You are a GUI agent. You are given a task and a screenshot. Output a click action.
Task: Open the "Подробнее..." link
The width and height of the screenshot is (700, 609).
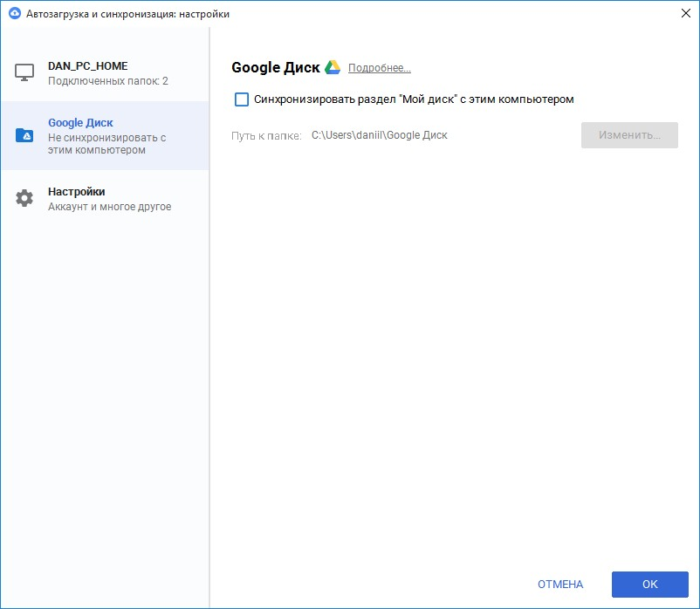click(x=379, y=68)
